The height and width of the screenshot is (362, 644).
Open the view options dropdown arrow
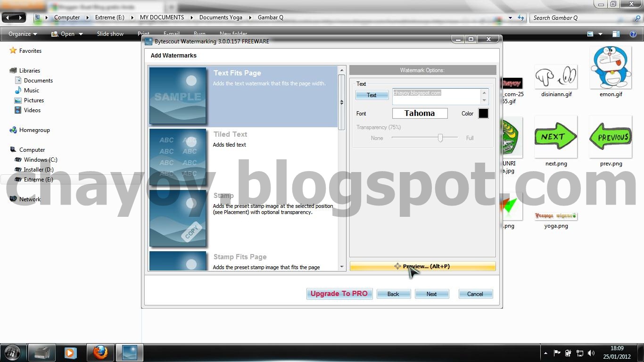(x=600, y=34)
